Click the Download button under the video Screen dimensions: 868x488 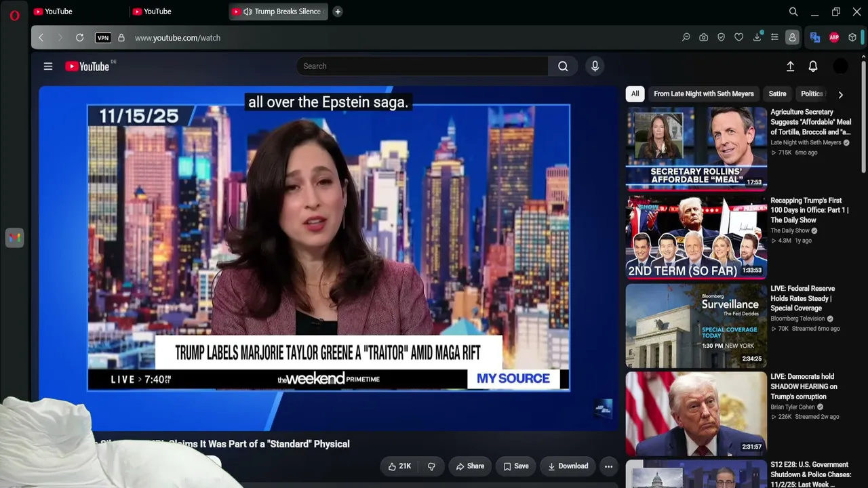(x=568, y=466)
